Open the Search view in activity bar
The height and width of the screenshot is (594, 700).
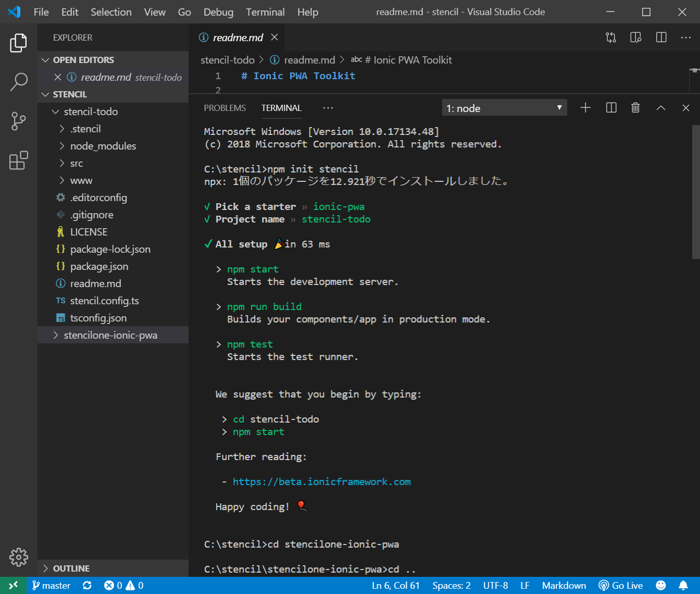[18, 82]
